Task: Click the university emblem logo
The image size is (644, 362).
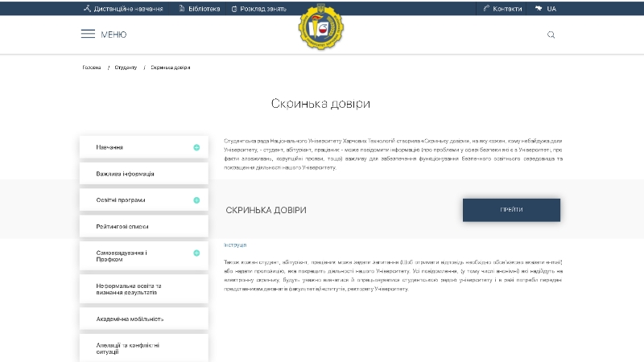Action: 320,27
